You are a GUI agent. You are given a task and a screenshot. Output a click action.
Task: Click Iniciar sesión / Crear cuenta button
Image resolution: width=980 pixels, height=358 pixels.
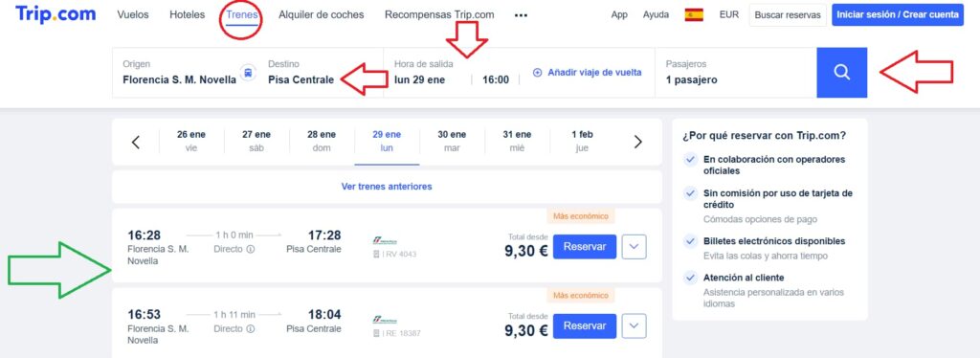[x=897, y=15]
